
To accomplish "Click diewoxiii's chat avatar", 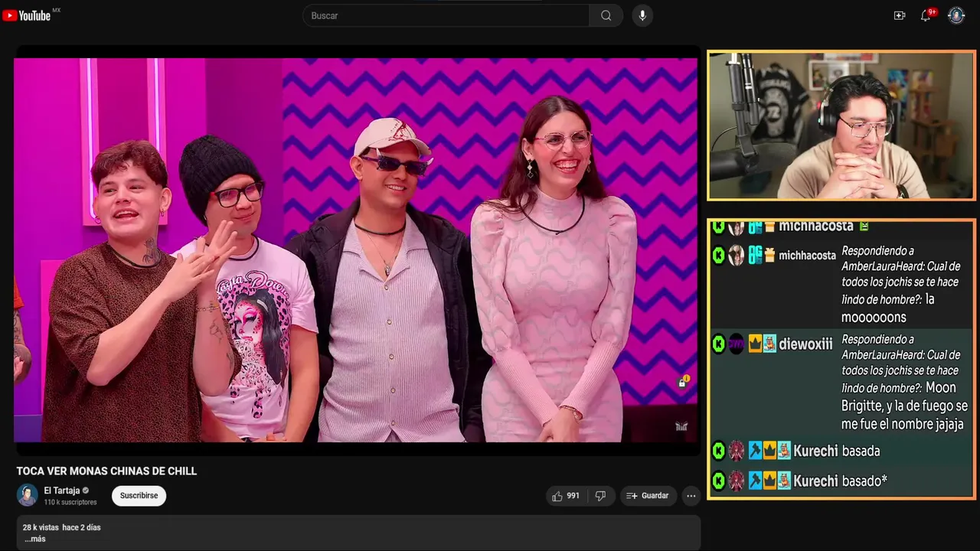I will point(737,344).
